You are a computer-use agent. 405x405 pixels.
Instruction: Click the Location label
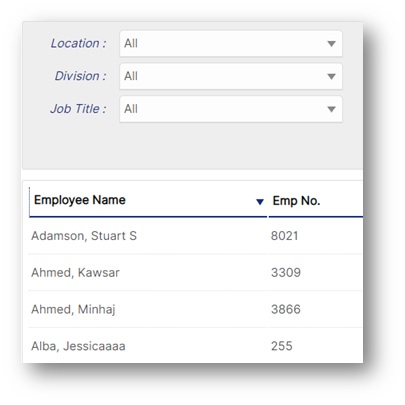click(x=78, y=43)
